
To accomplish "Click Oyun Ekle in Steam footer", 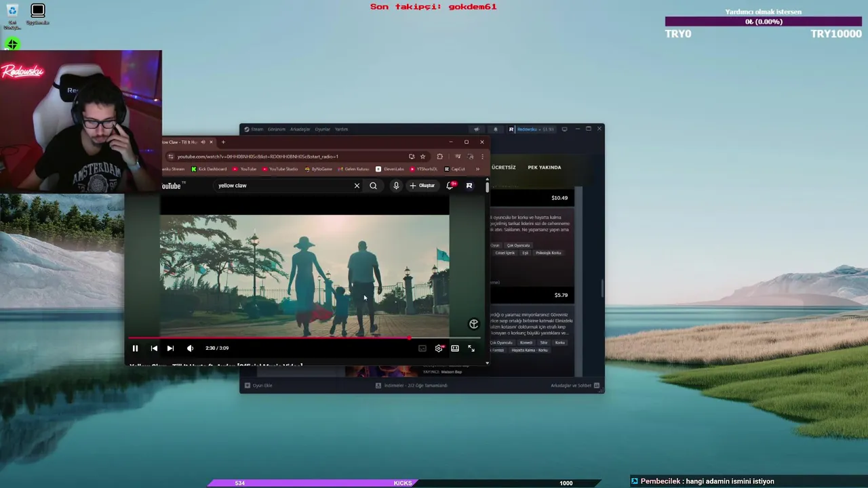I will click(259, 386).
